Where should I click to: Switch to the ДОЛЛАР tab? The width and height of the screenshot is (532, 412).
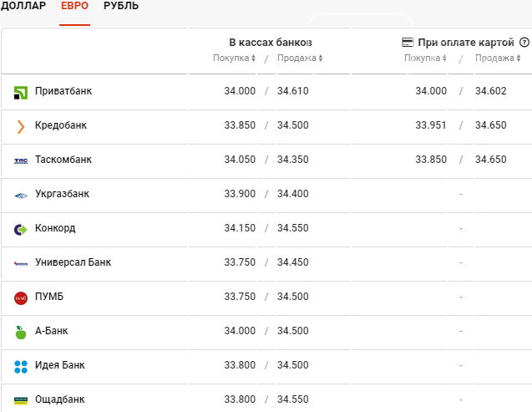23,6
